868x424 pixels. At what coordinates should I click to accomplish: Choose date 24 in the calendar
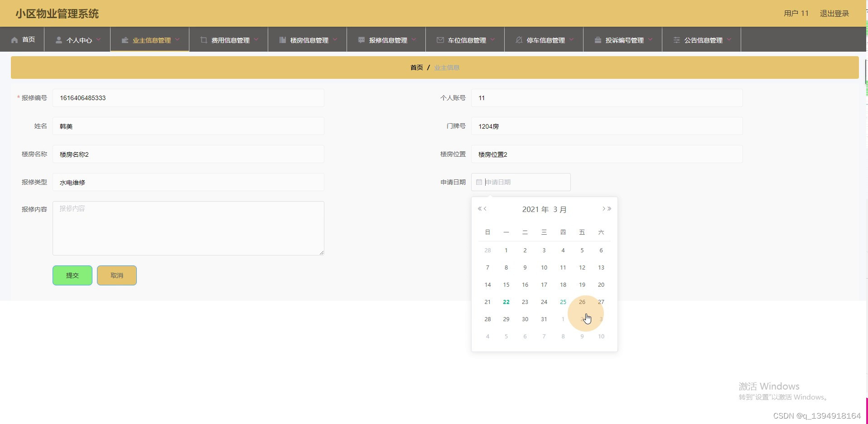[x=544, y=302]
